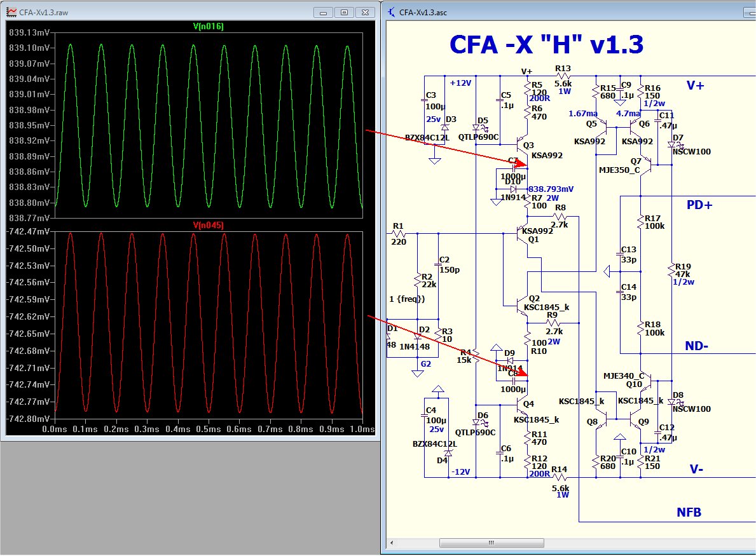Select transistor Q4 label
This screenshot has height=556, width=756.
click(528, 403)
